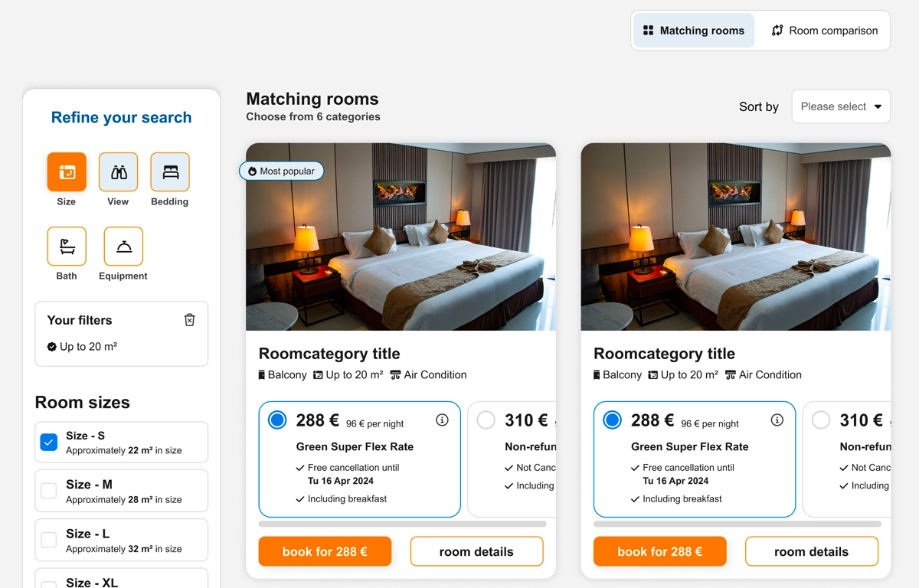Show rate info in first room card
The width and height of the screenshot is (919, 588).
(x=442, y=420)
